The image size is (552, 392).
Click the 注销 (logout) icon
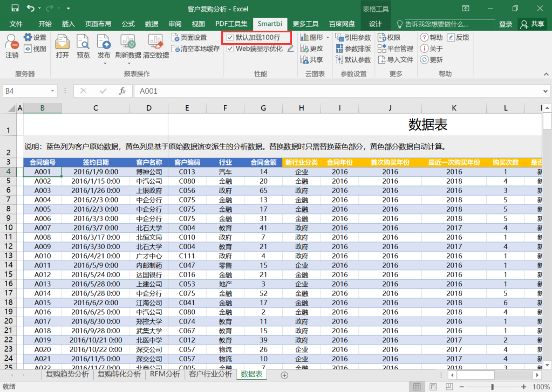point(11,42)
